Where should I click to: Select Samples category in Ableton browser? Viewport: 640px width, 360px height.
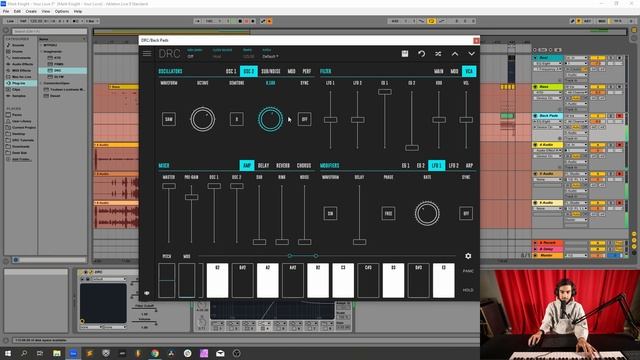click(x=19, y=96)
